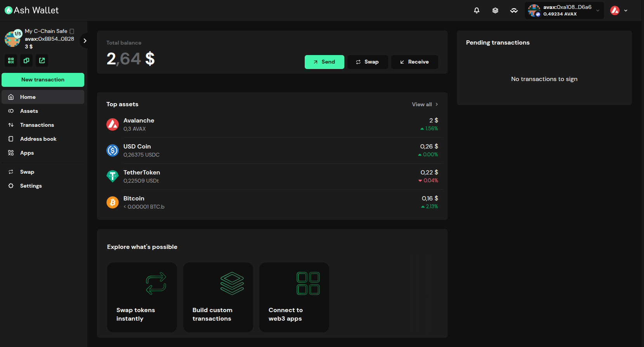Viewport: 644px width, 347px height.
Task: Click the 0,49234 AVAX wallet balance
Action: 560,14
